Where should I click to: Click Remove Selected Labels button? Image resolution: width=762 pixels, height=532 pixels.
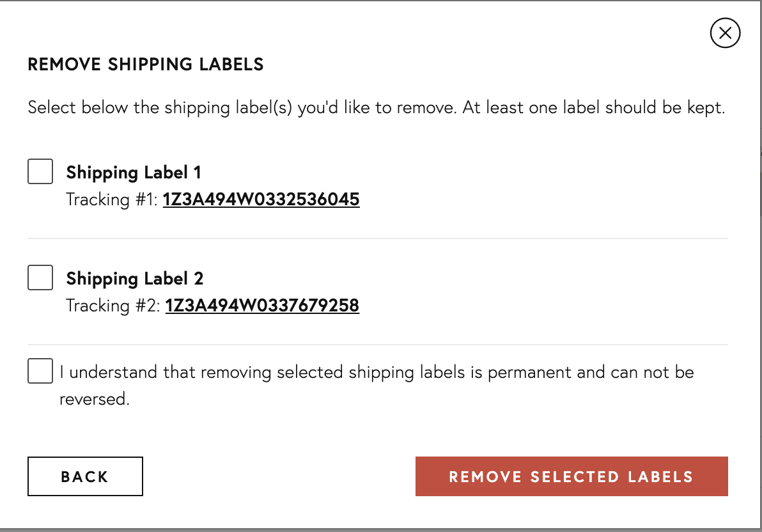click(x=571, y=476)
